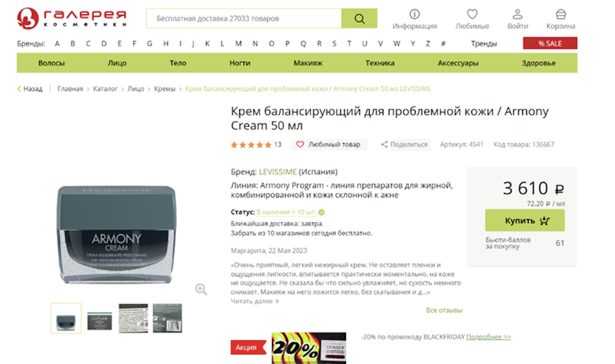Click the Поделиться share icon
615x364 pixels.
coord(384,144)
